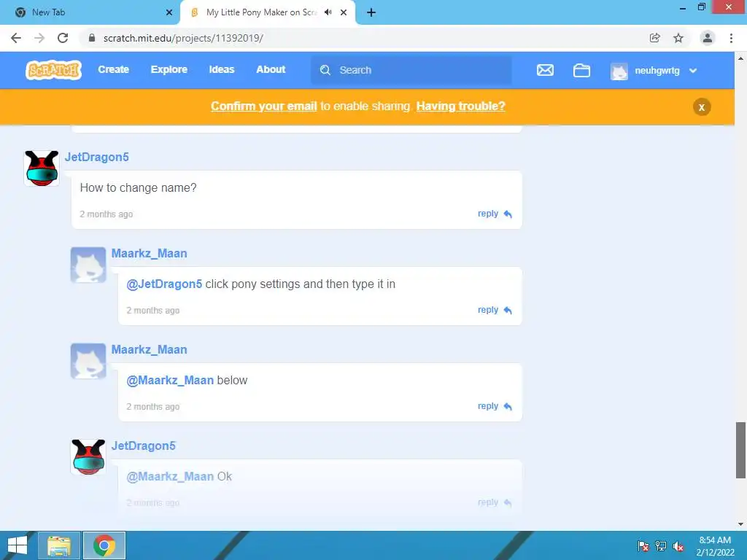Click the scrollbar up arrow

point(740,58)
